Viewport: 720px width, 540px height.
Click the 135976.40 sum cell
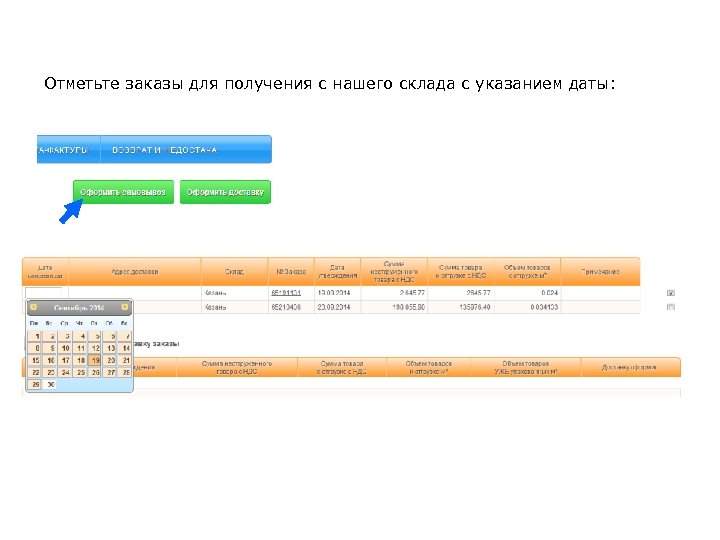click(461, 307)
